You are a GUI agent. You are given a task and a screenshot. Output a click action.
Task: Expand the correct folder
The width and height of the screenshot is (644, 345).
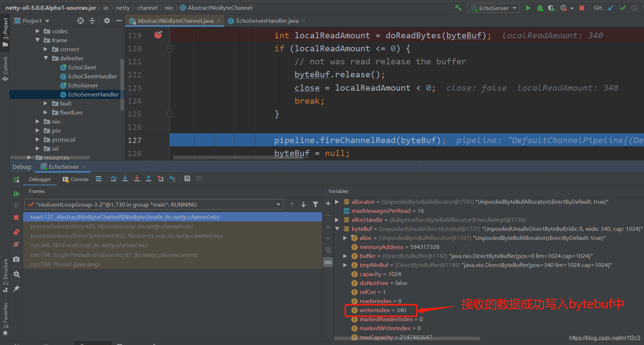[46, 49]
